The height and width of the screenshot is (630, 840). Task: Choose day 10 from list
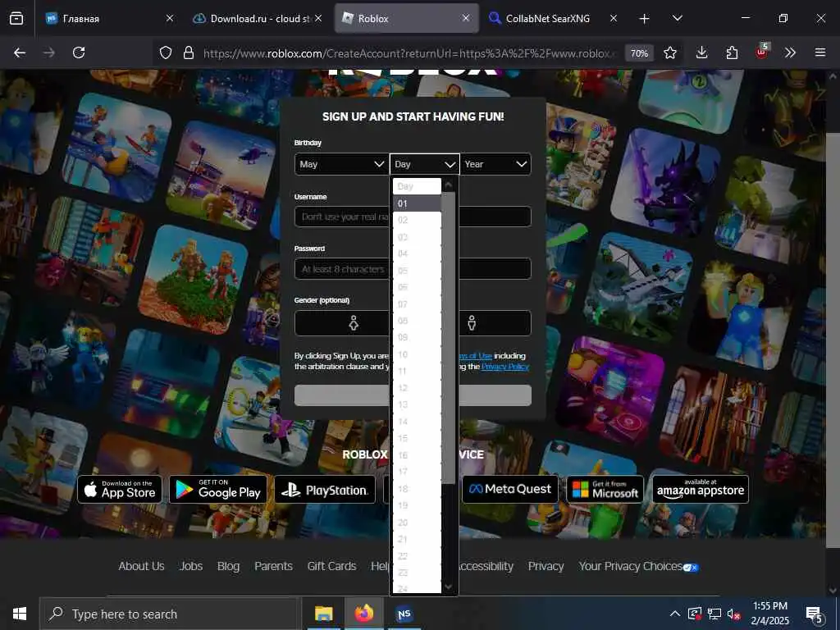[417, 354]
